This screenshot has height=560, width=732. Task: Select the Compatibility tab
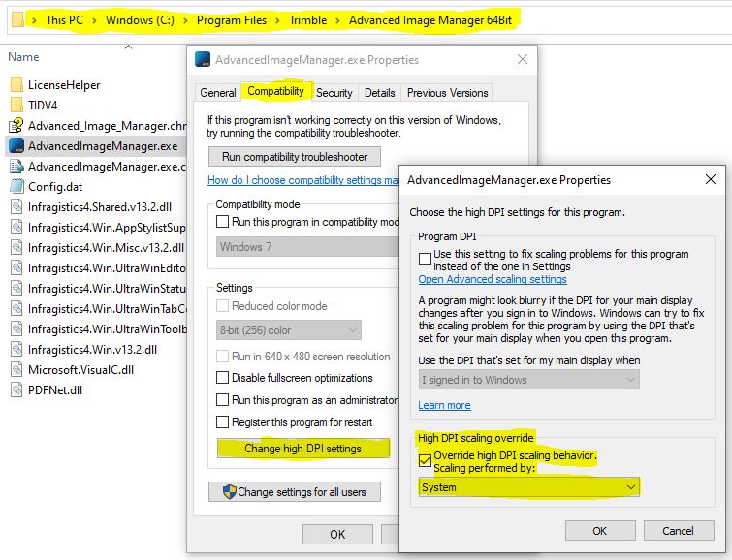[x=275, y=91]
